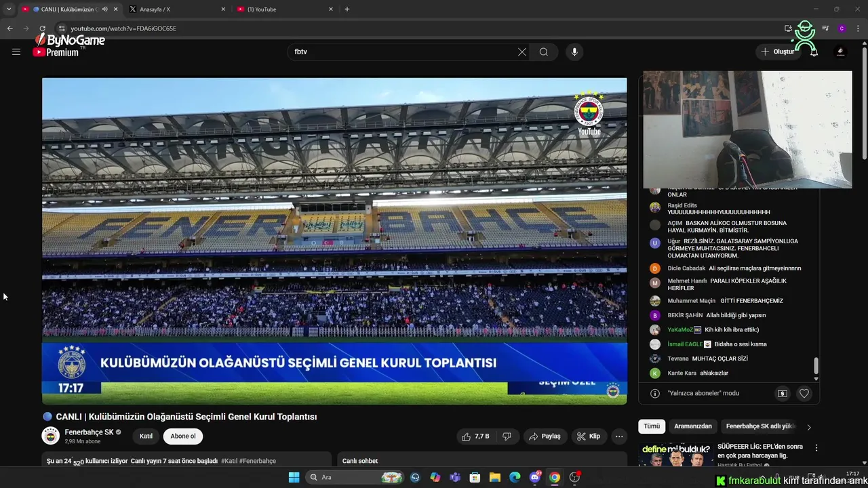
Task: Click YaKaMoZ chat username
Action: pos(680,329)
